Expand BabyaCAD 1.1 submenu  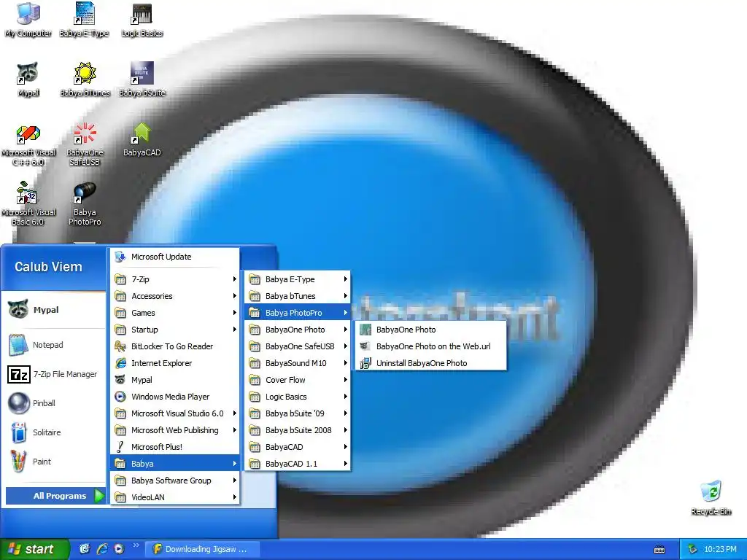point(298,464)
